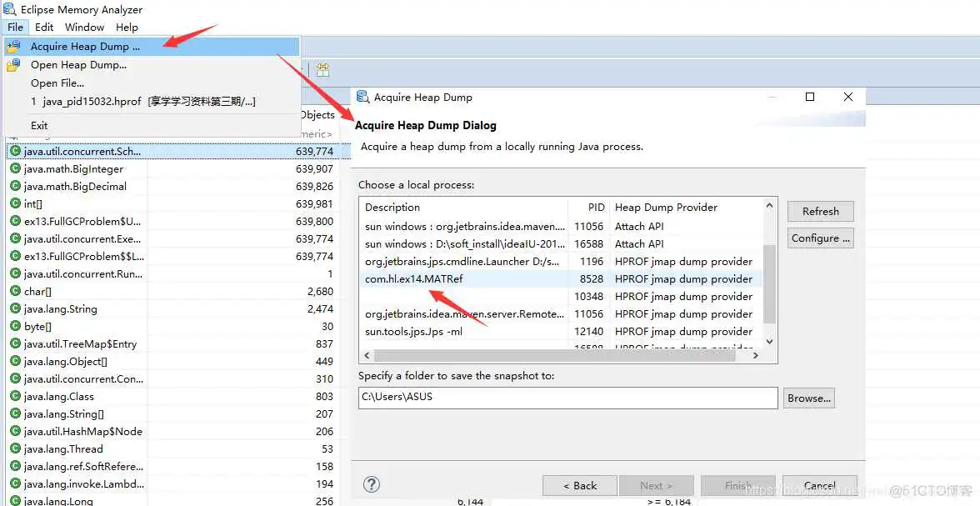Click class icon of byte[] row

(16, 326)
